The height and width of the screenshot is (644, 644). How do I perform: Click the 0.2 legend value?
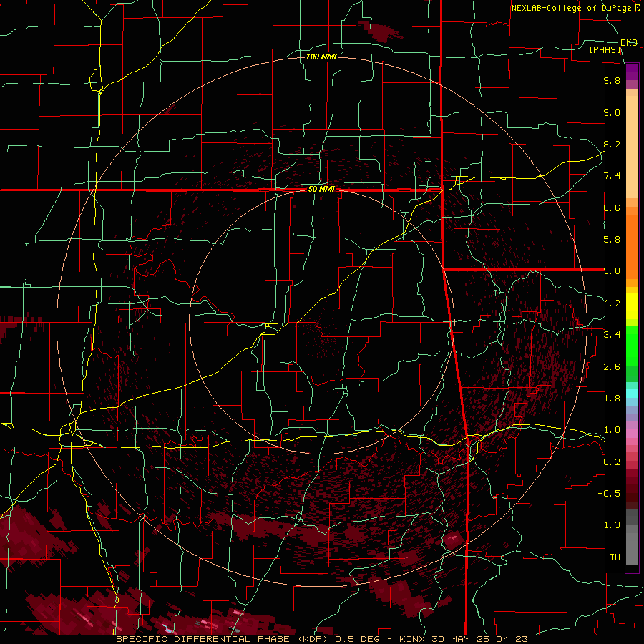(x=612, y=462)
